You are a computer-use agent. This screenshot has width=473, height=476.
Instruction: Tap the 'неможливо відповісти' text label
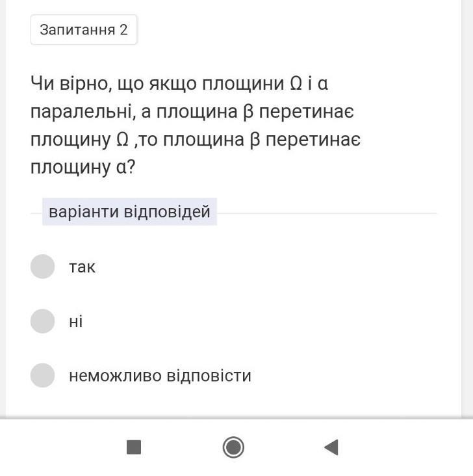[160, 376]
